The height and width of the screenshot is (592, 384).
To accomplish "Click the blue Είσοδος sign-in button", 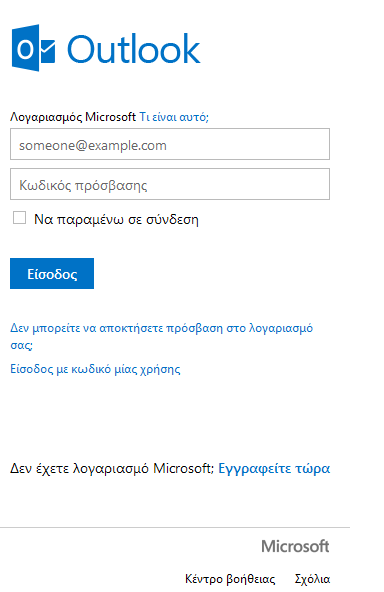I will click(52, 274).
